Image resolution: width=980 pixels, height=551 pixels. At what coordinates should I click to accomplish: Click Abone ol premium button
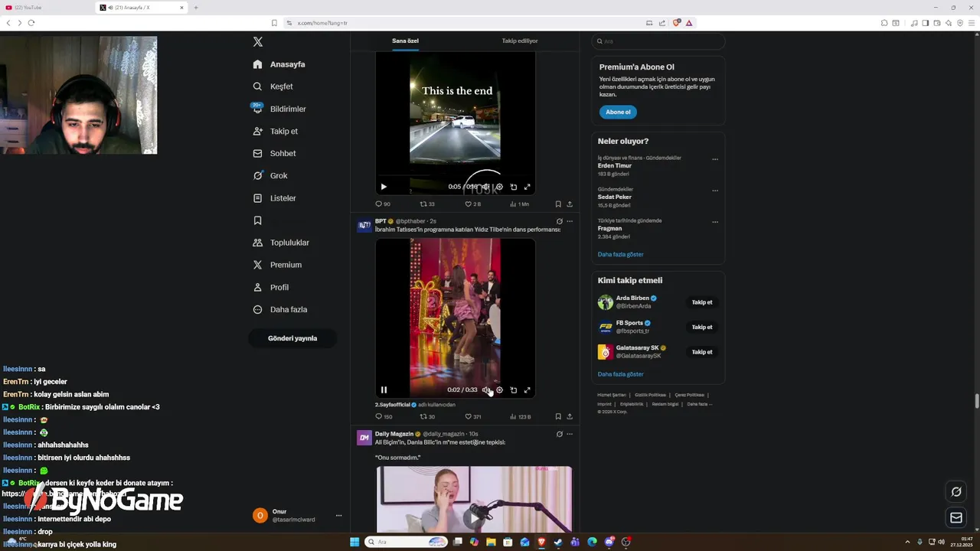(x=618, y=112)
